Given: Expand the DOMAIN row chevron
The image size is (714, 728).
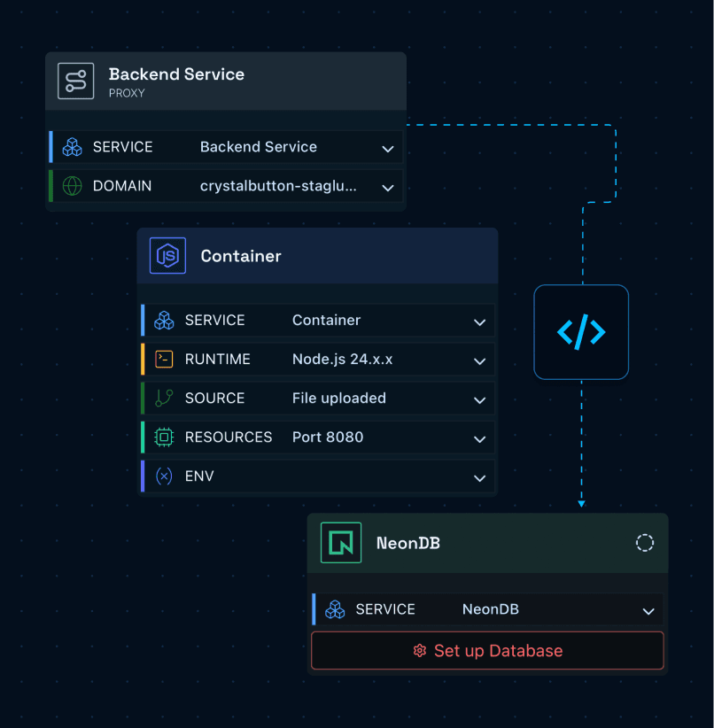Looking at the screenshot, I should click(388, 188).
